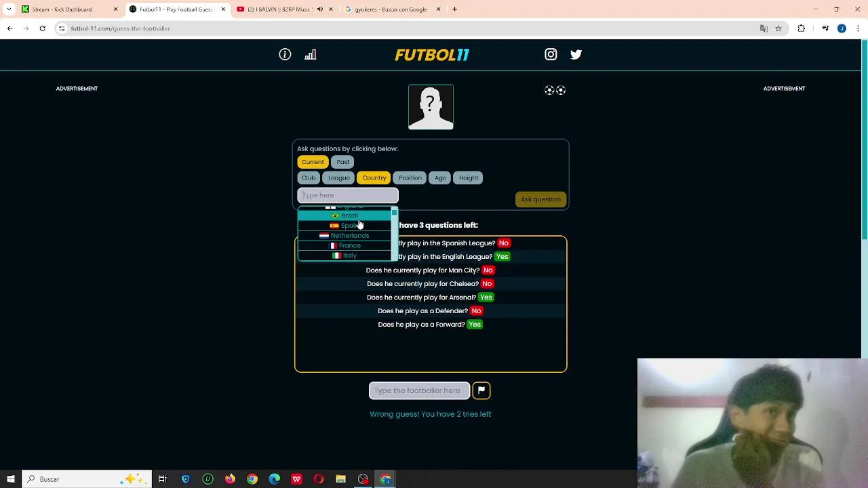
Task: Open the tab search dropdown arrow
Action: (x=9, y=9)
